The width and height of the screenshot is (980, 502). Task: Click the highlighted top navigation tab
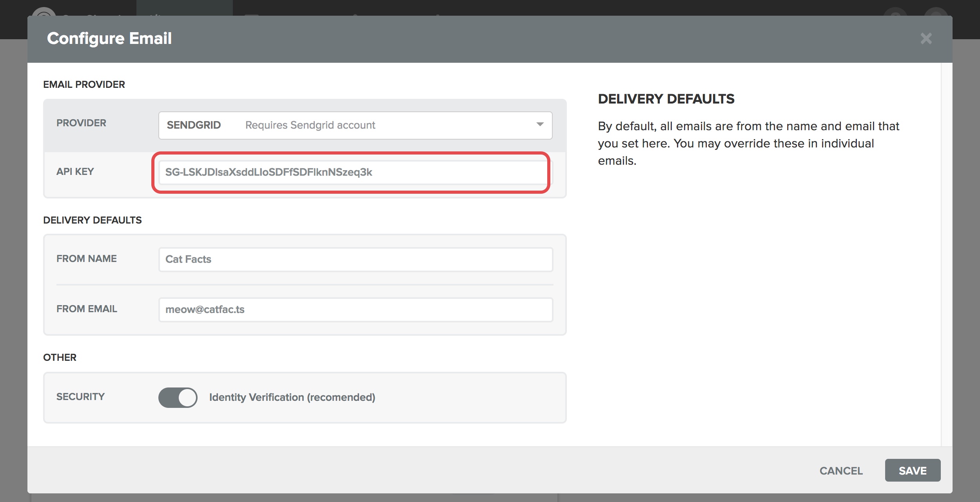pyautogui.click(x=184, y=8)
